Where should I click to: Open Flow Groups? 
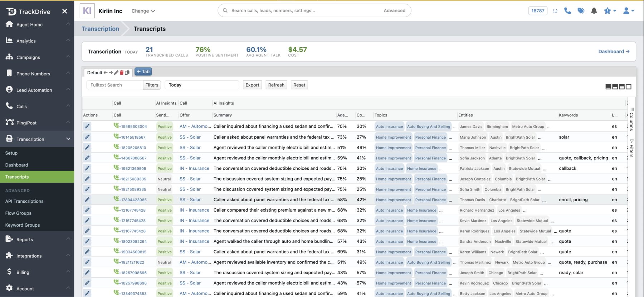(18, 213)
